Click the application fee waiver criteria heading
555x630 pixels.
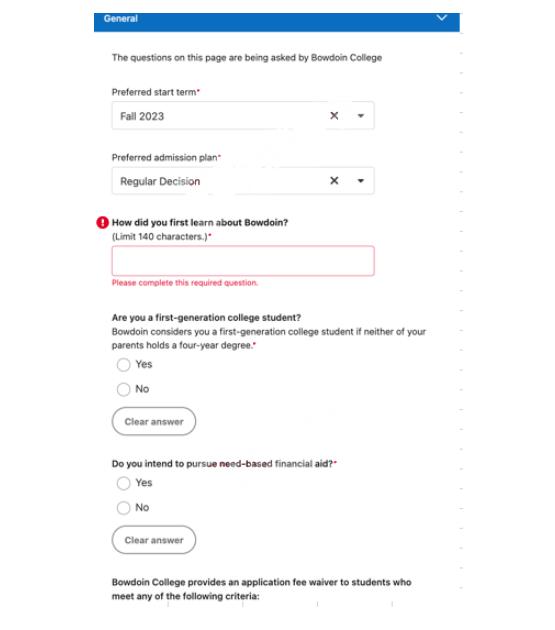[x=262, y=589]
